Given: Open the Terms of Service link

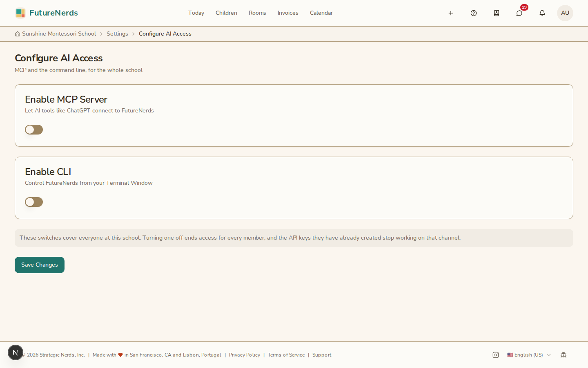Looking at the screenshot, I should click(286, 355).
